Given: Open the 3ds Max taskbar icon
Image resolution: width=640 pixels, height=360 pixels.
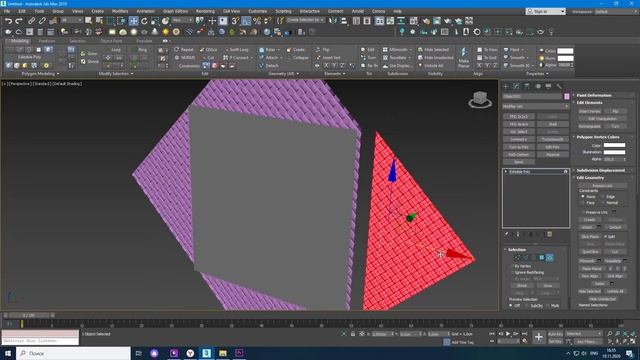Looking at the screenshot, I should click(x=206, y=353).
